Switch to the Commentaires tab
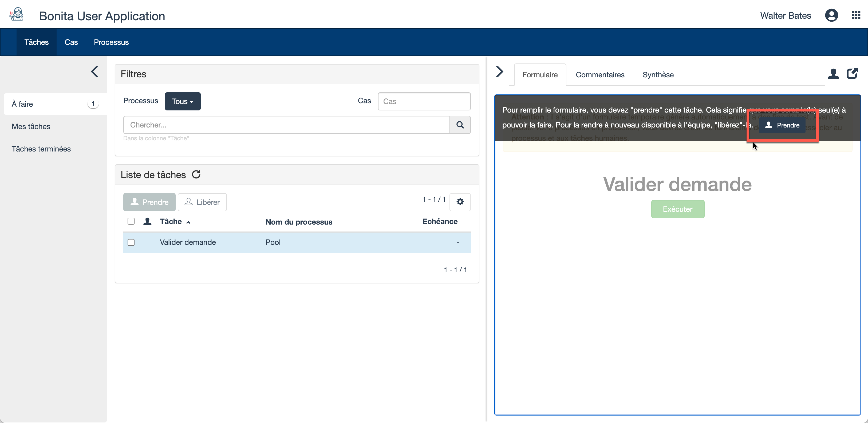This screenshot has height=423, width=868. [600, 75]
